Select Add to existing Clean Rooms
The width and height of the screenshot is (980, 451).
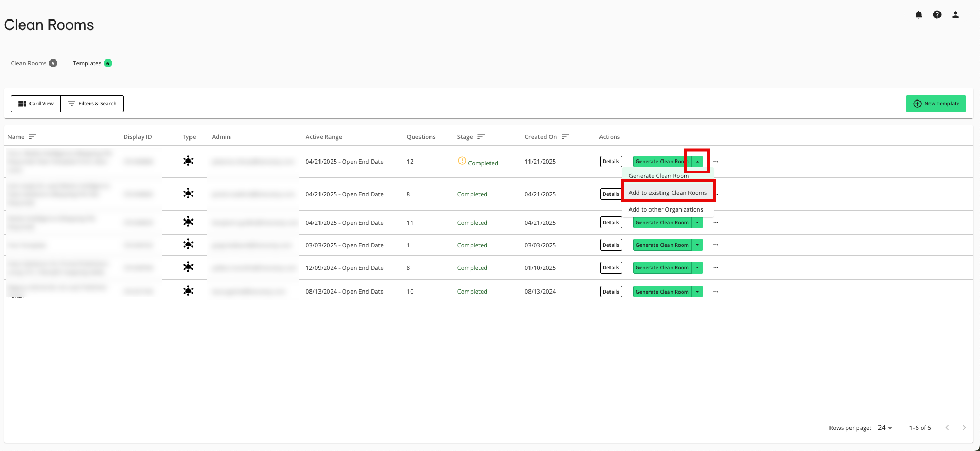click(x=667, y=193)
